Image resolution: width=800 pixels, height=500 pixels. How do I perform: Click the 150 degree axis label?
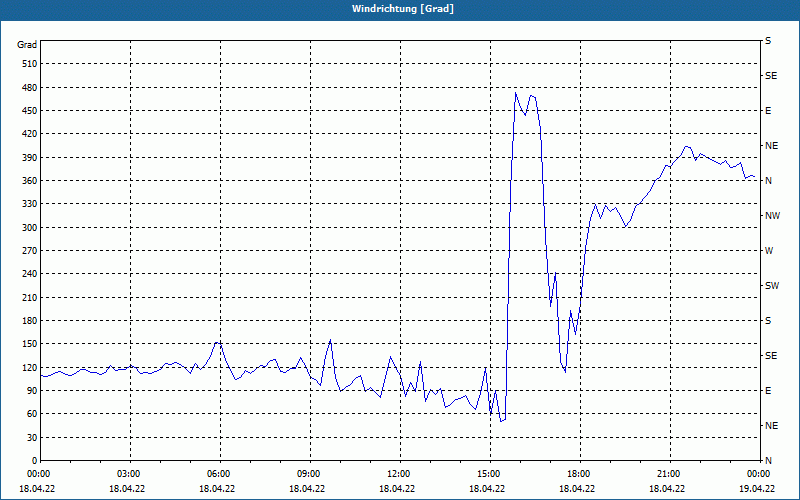(30, 344)
